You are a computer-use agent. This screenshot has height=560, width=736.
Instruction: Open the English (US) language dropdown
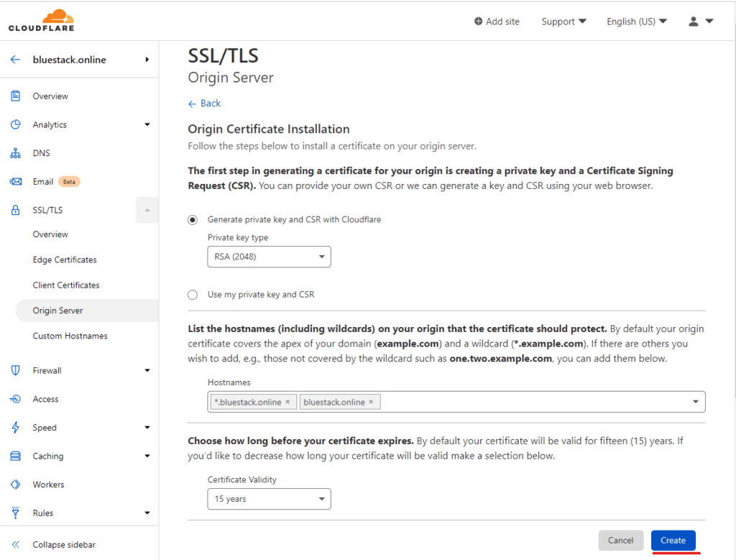[x=637, y=22]
